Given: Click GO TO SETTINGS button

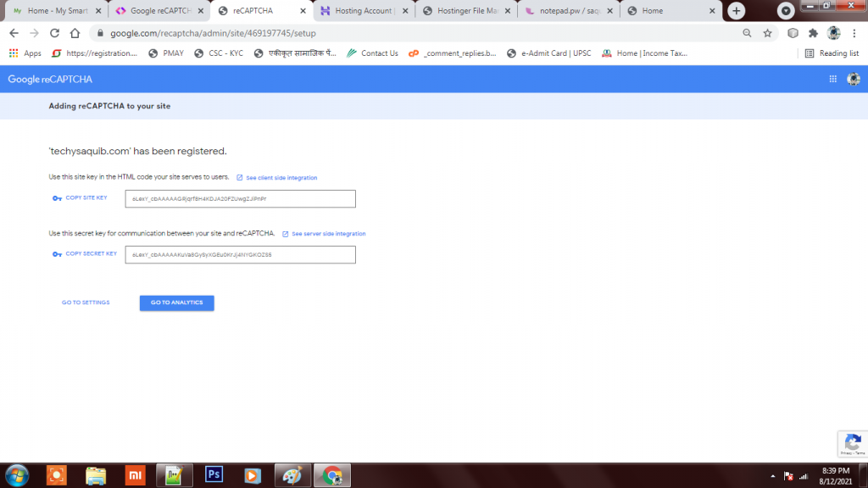Looking at the screenshot, I should click(86, 302).
